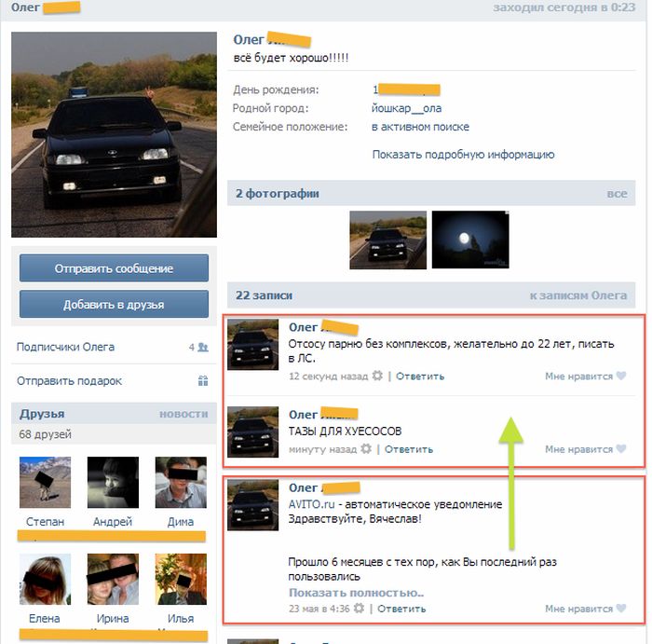Click the subscribers icon next to Подписчики Олега
Screen dimensions: 652x644
click(x=203, y=347)
